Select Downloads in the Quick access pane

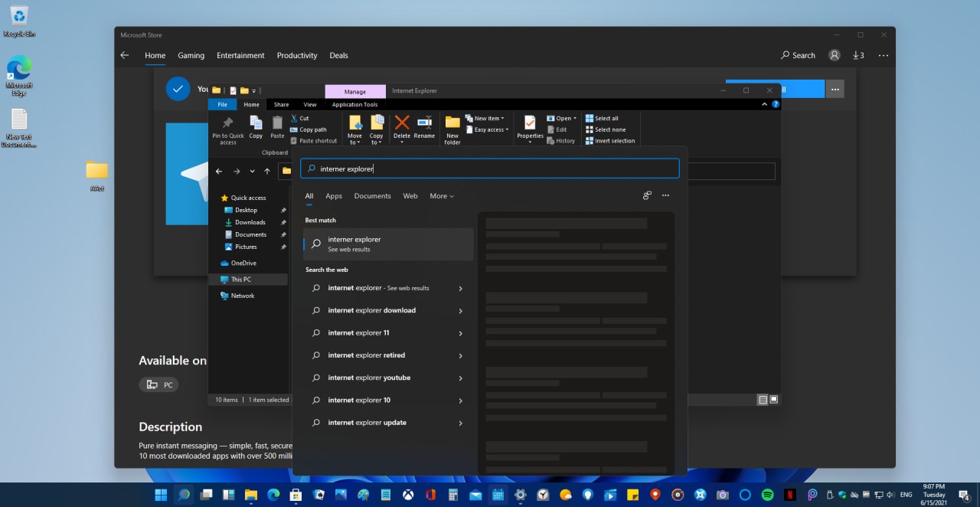click(250, 222)
